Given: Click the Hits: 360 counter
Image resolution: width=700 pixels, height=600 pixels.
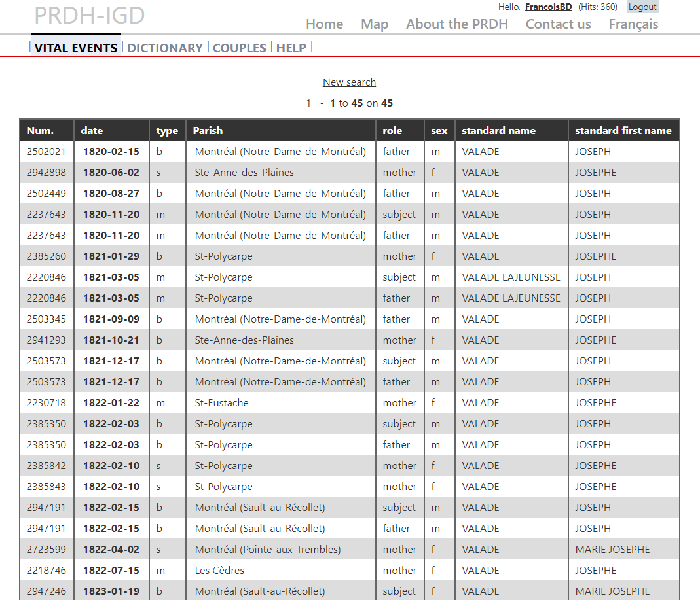Looking at the screenshot, I should point(597,7).
